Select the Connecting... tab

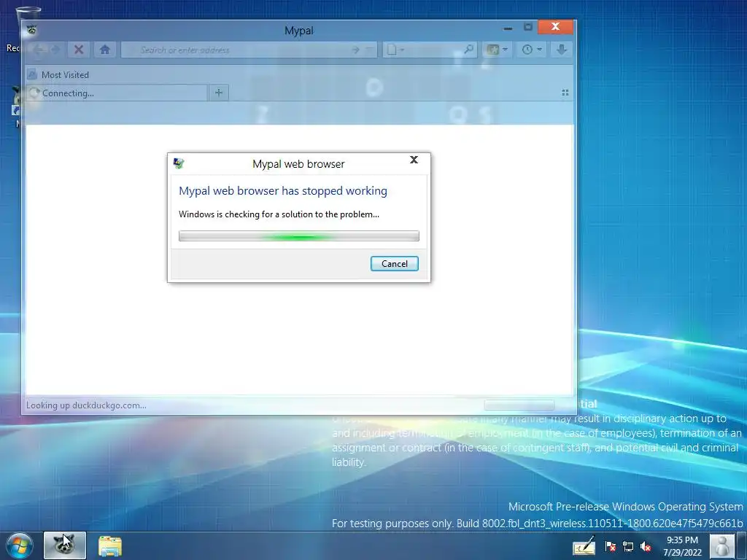[117, 93]
